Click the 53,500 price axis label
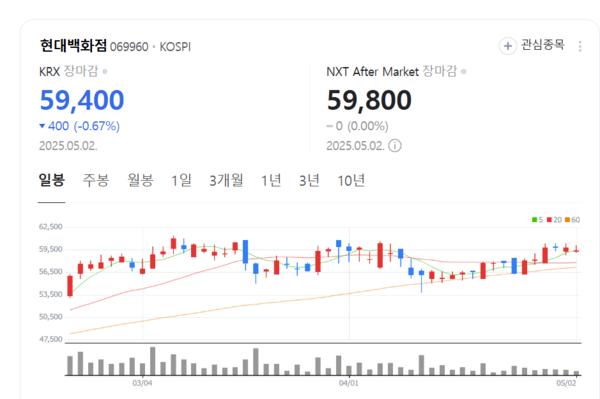Image resolution: width=600 pixels, height=399 pixels. (x=51, y=294)
